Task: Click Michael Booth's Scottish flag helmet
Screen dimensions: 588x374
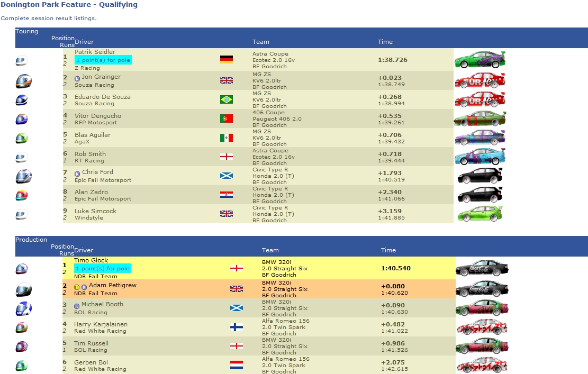Action: [x=23, y=309]
